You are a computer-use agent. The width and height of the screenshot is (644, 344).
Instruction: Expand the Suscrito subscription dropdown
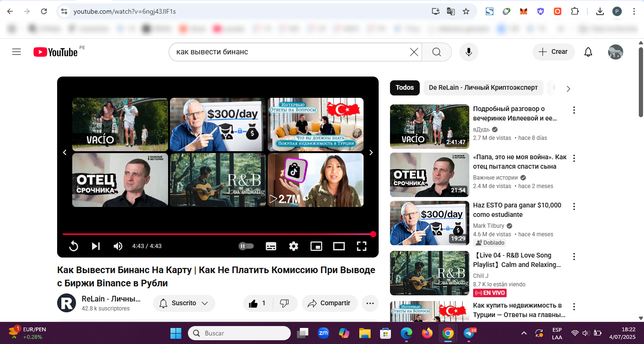coord(184,303)
